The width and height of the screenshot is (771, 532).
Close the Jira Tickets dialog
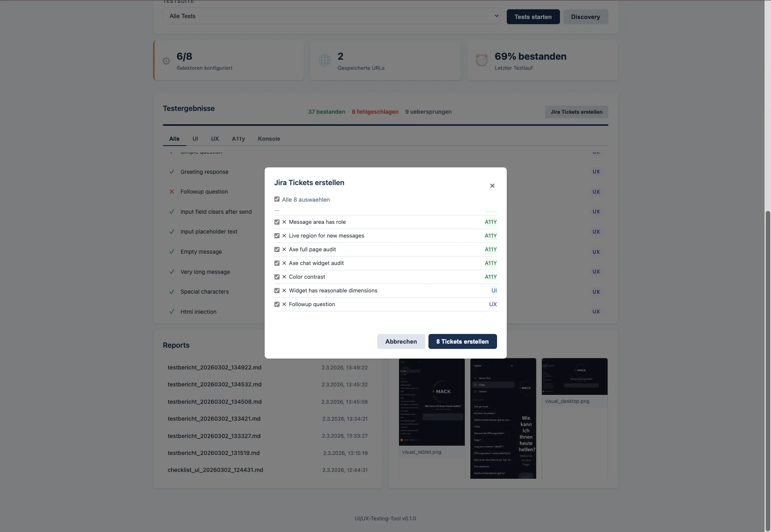click(x=492, y=186)
